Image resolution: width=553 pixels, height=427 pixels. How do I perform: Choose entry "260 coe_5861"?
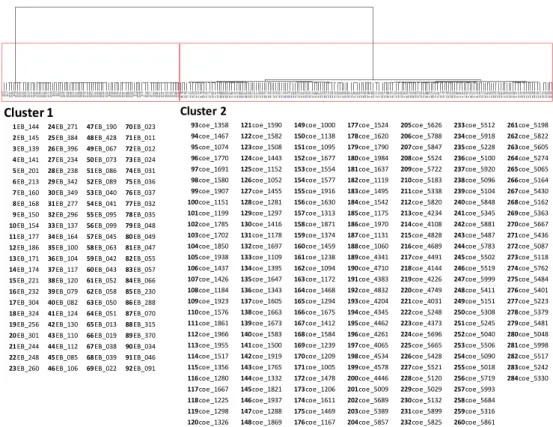point(474,422)
